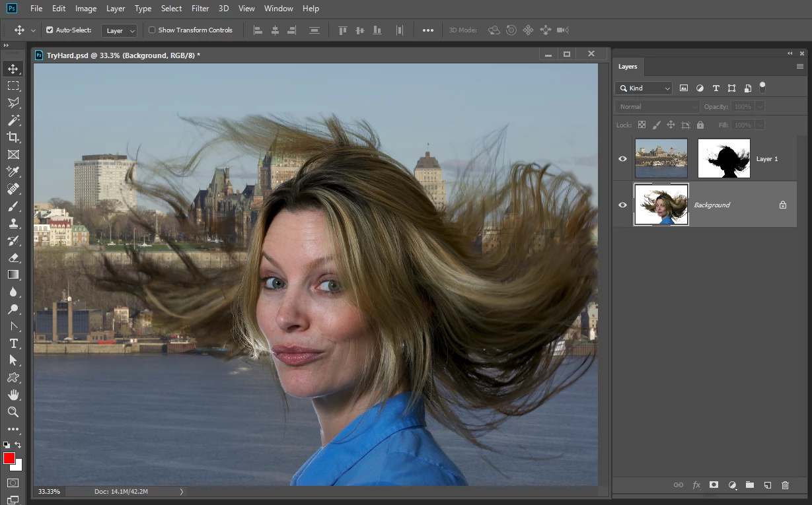This screenshot has height=505, width=812.
Task: Open the Kind filter dropdown
Action: pos(644,88)
